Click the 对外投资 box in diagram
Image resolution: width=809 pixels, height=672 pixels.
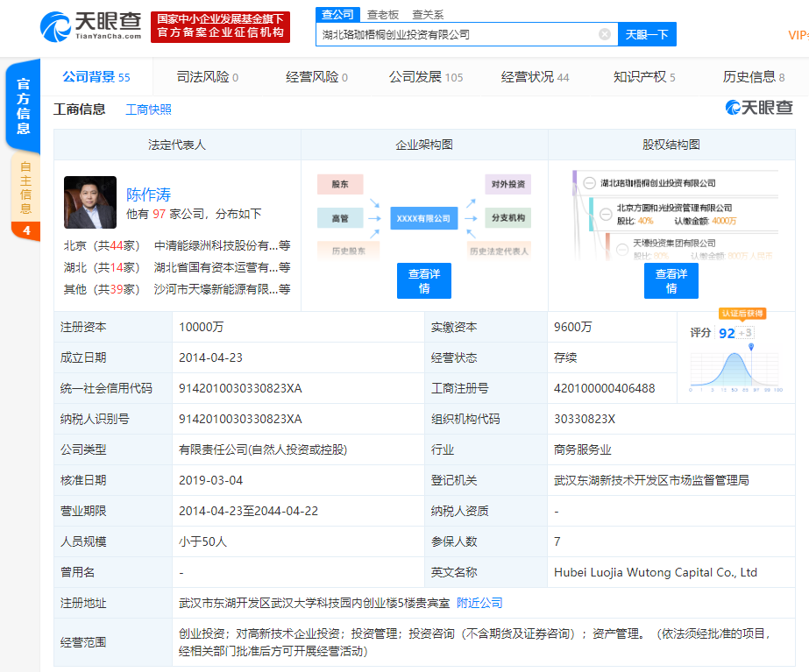(508, 184)
